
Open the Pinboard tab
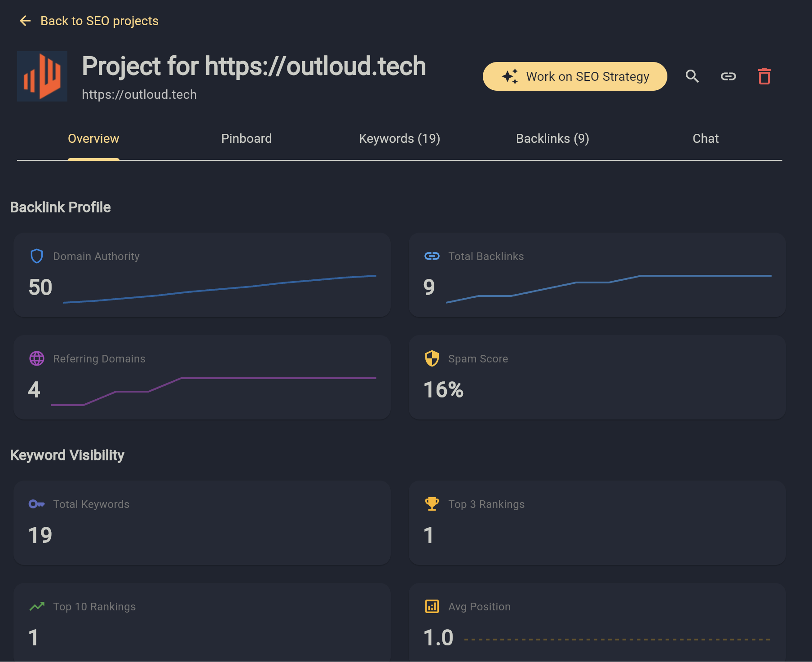click(x=247, y=138)
